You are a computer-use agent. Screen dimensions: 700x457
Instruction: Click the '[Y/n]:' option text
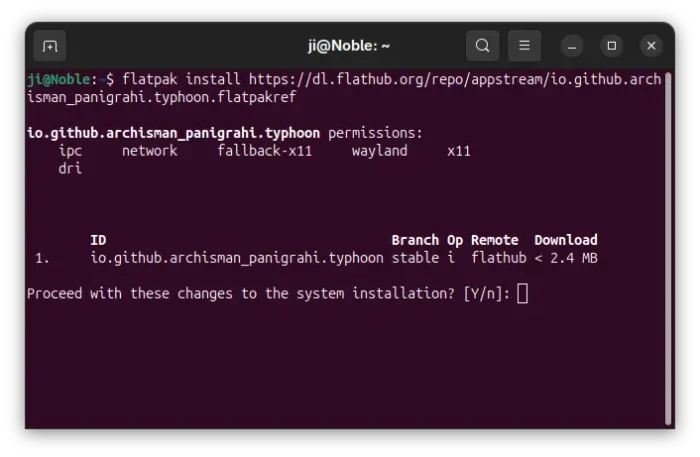click(487, 294)
